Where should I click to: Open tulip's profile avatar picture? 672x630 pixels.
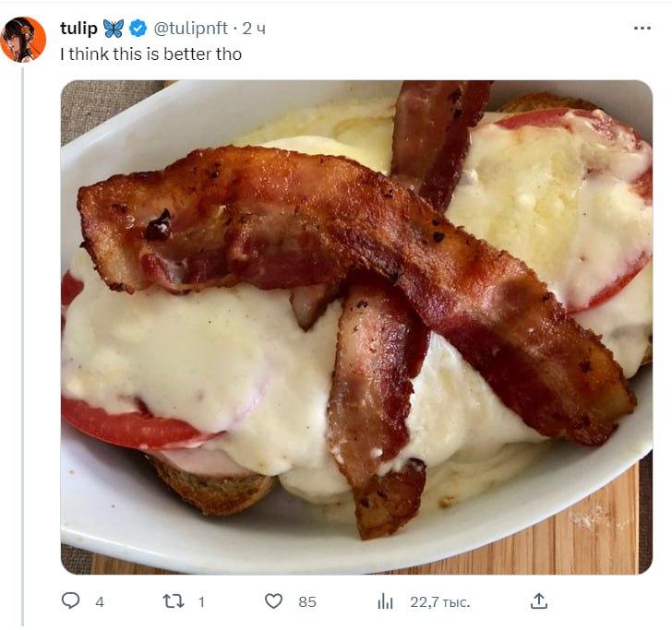23,40
